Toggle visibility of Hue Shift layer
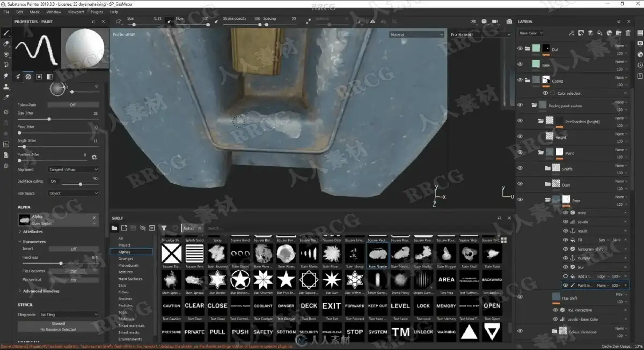The width and height of the screenshot is (644, 350). click(519, 296)
